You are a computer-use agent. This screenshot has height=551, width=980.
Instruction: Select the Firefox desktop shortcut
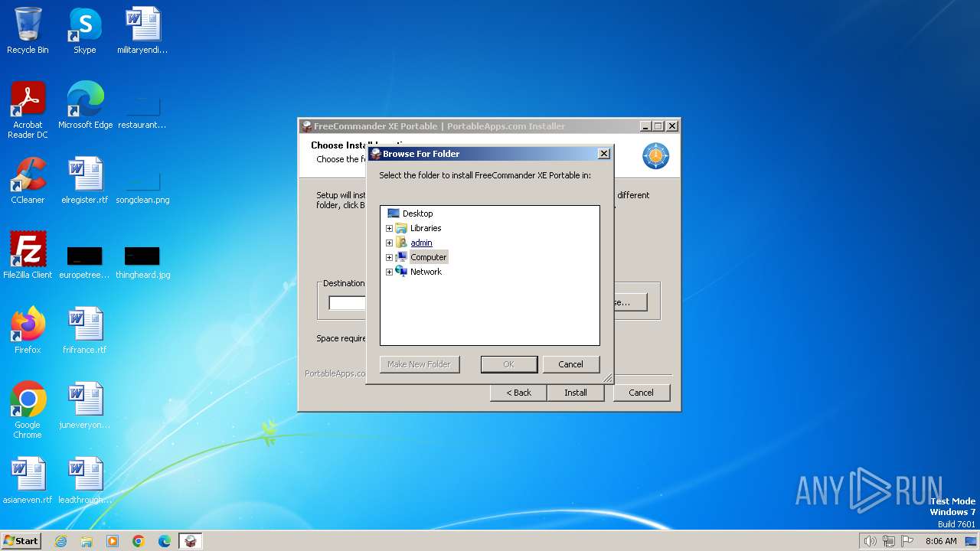point(28,331)
